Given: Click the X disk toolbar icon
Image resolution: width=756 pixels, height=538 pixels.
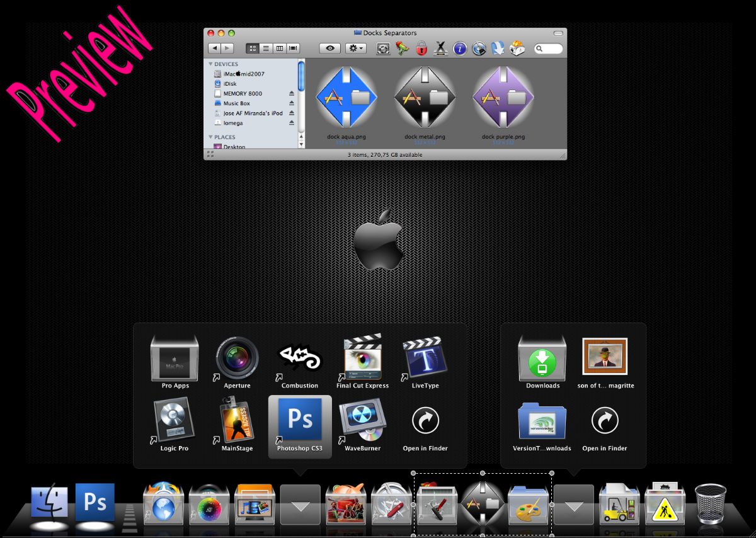Looking at the screenshot, I should (x=441, y=49).
